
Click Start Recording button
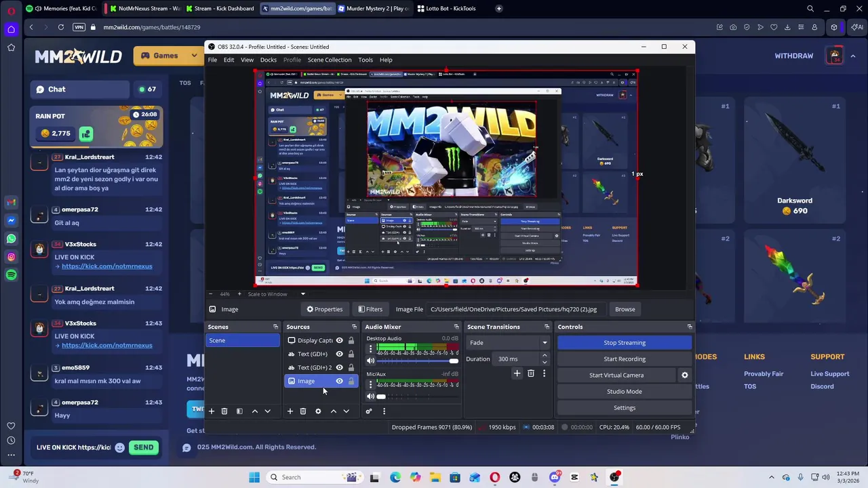[625, 359]
